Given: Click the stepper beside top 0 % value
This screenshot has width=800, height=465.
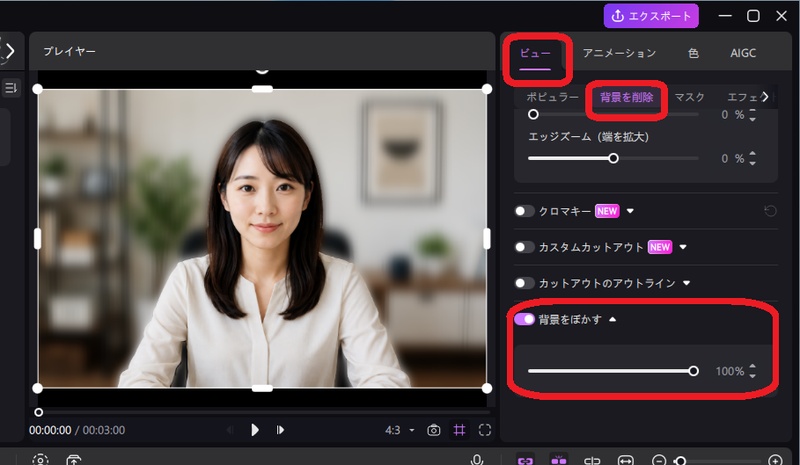Looking at the screenshot, I should tap(753, 115).
